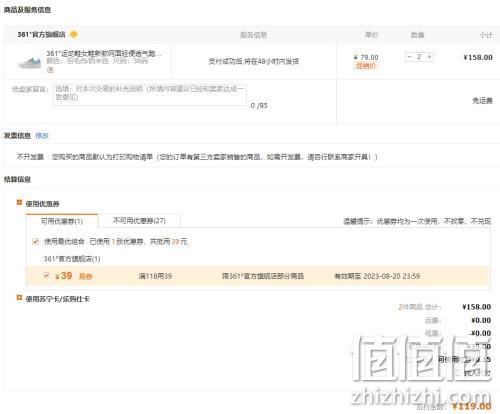Screen dimensions: 500x414
Task: Click the 使用苏宁卡/乐购仕卡 heading
Action: point(57,299)
